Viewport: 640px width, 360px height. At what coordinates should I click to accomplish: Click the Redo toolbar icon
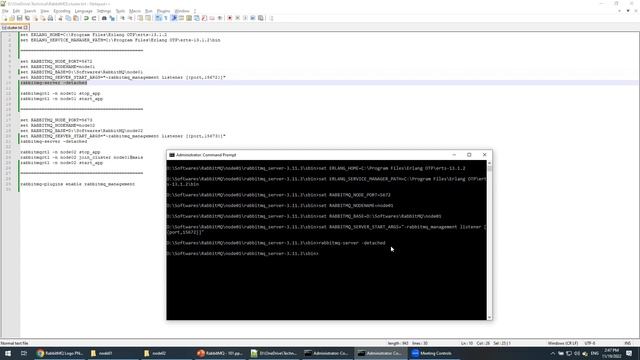(x=94, y=18)
